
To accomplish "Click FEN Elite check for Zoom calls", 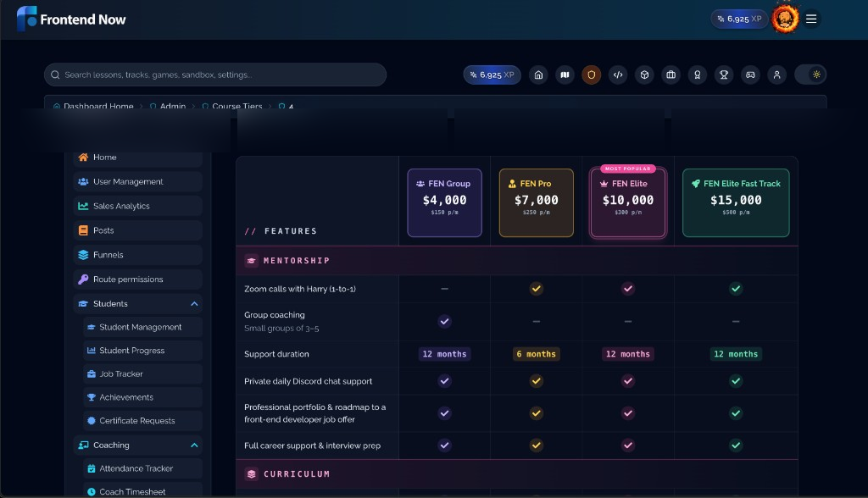I will (628, 289).
